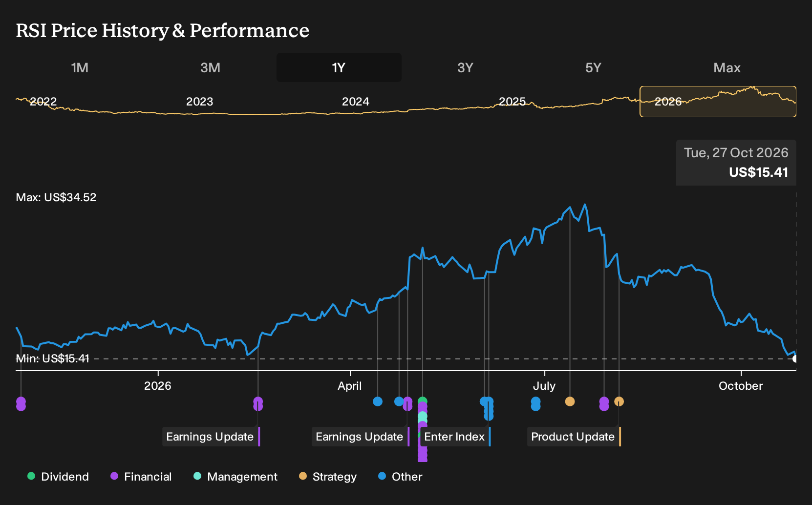Click the 2024 label in overview chart
812x505 pixels.
coord(356,102)
